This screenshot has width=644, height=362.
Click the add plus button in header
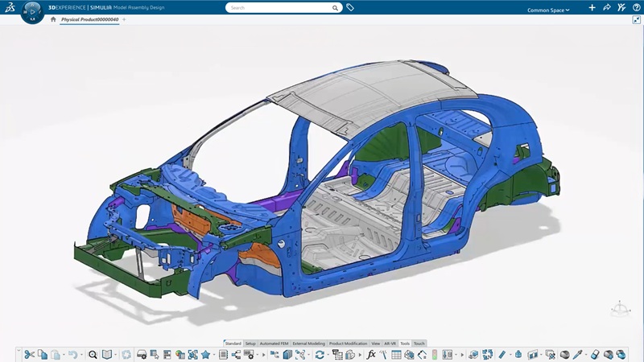(592, 8)
